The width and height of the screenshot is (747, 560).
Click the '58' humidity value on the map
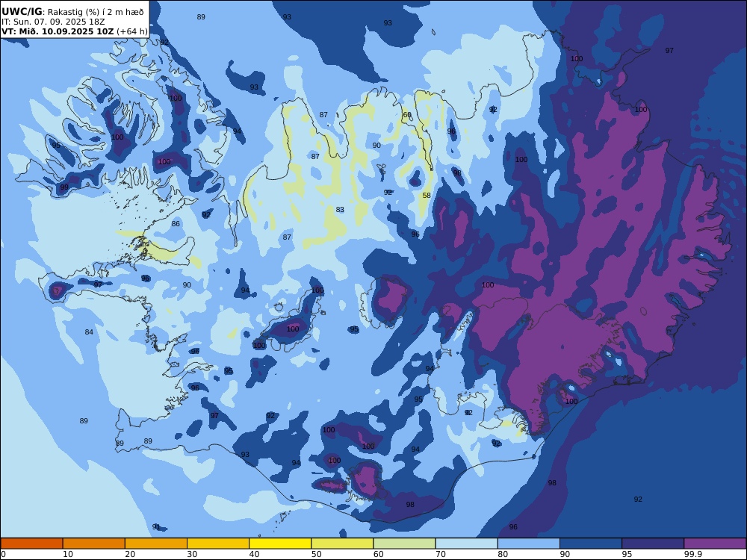point(427,195)
